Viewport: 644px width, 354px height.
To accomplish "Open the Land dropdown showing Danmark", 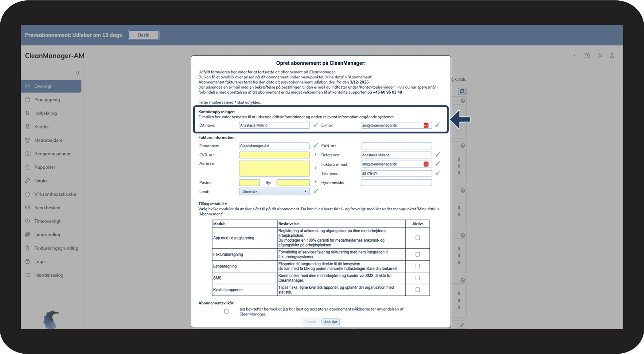I will click(274, 191).
